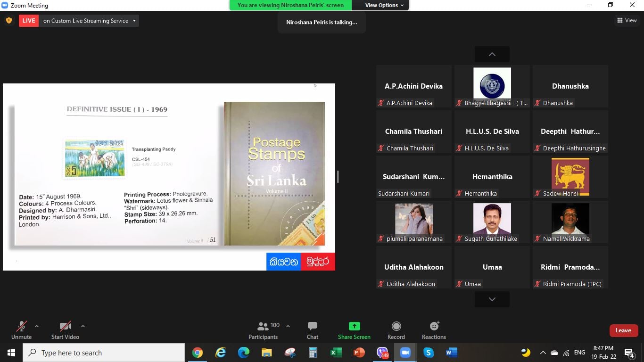Click the OneDrive cloud tray icon
This screenshot has height=362, width=644.
pos(554,353)
